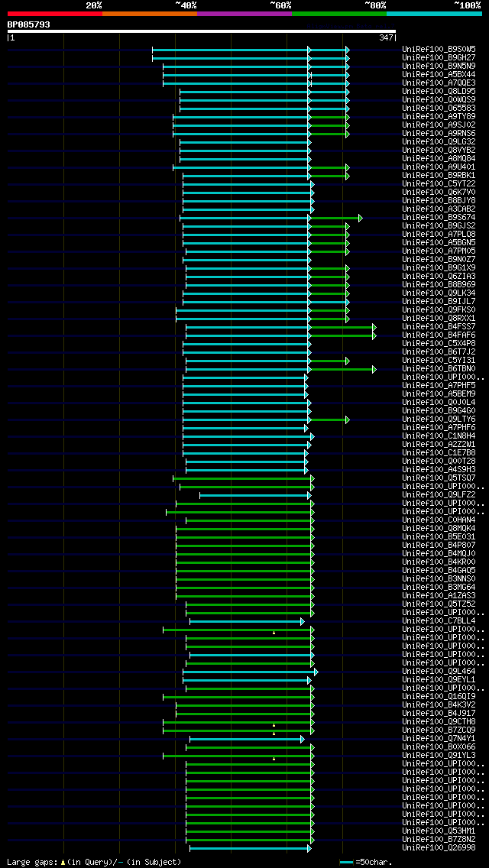Select the UniRef100_C0HAN4 label
The width and height of the screenshot is (489, 868).
(x=439, y=520)
